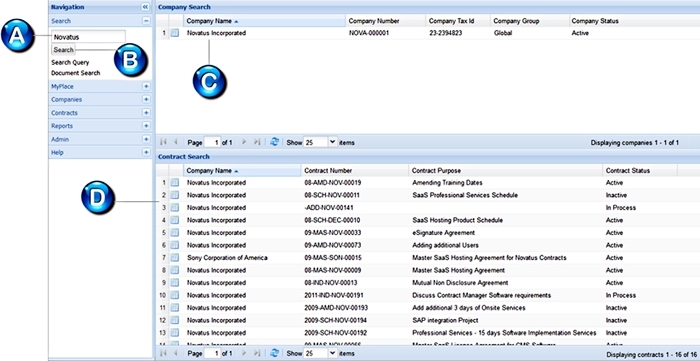Open record icon for contract 2009-AMD-NOV-00193

[175, 307]
